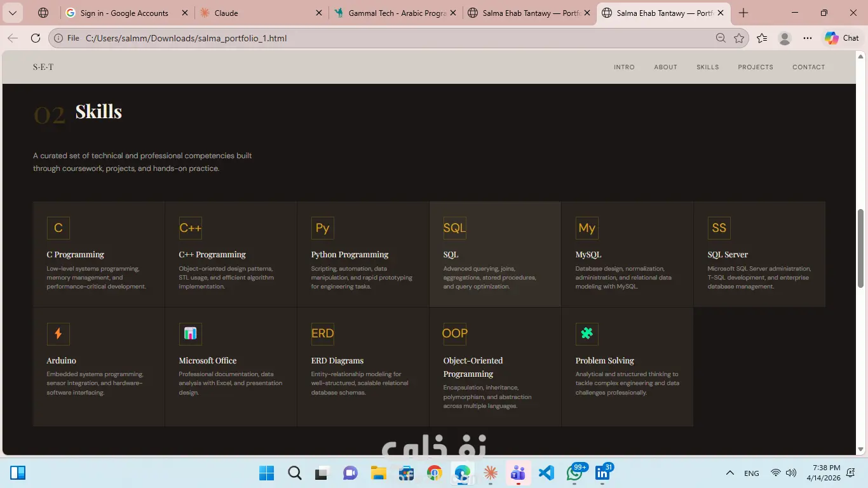Click the C++ skill icon
868x488 pixels.
(x=191, y=228)
